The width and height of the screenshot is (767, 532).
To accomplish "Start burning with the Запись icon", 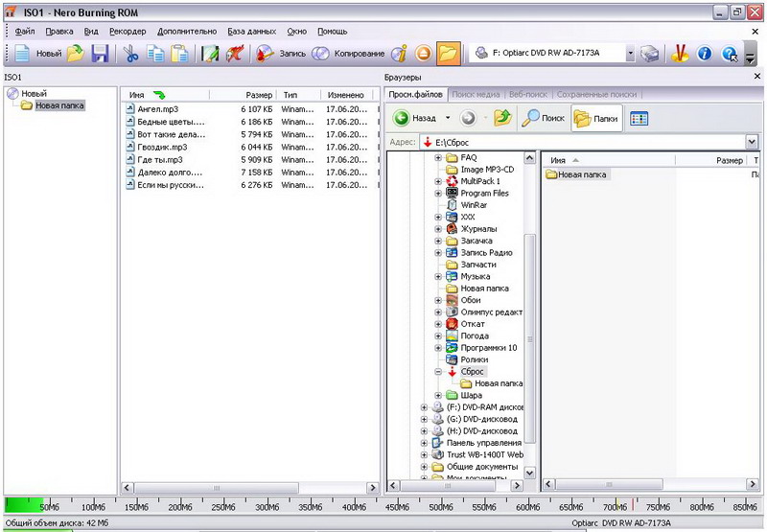I will click(x=265, y=54).
